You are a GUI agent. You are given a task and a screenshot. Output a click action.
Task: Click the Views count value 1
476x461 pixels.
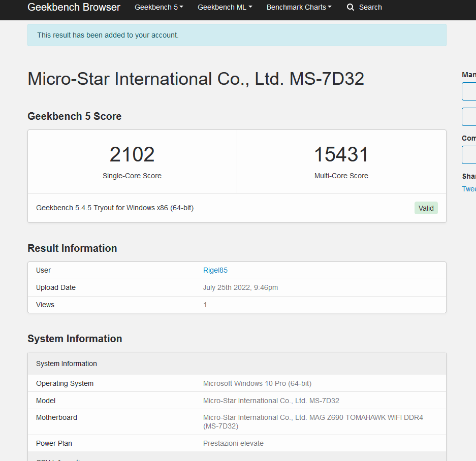tap(205, 305)
